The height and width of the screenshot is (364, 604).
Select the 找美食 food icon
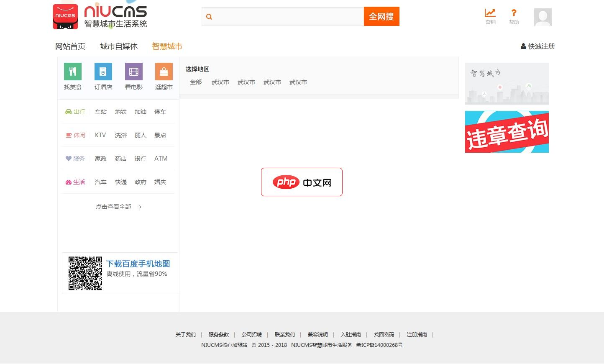tap(72, 71)
